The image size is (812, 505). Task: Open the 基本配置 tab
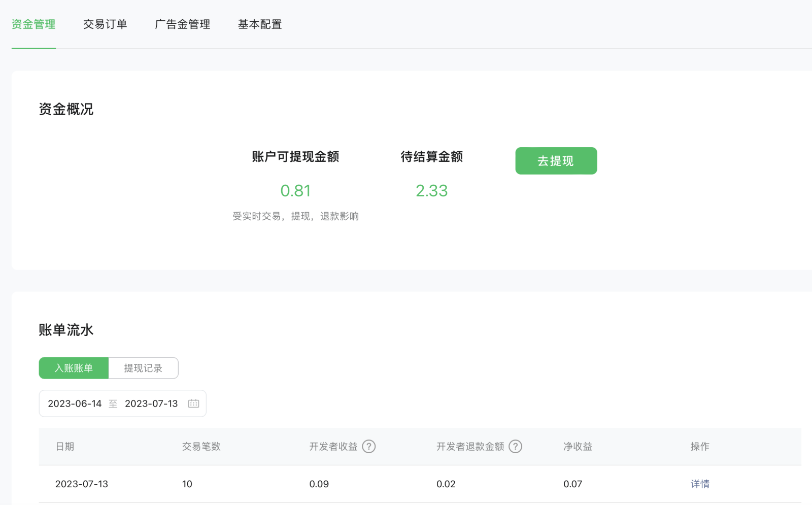click(260, 24)
